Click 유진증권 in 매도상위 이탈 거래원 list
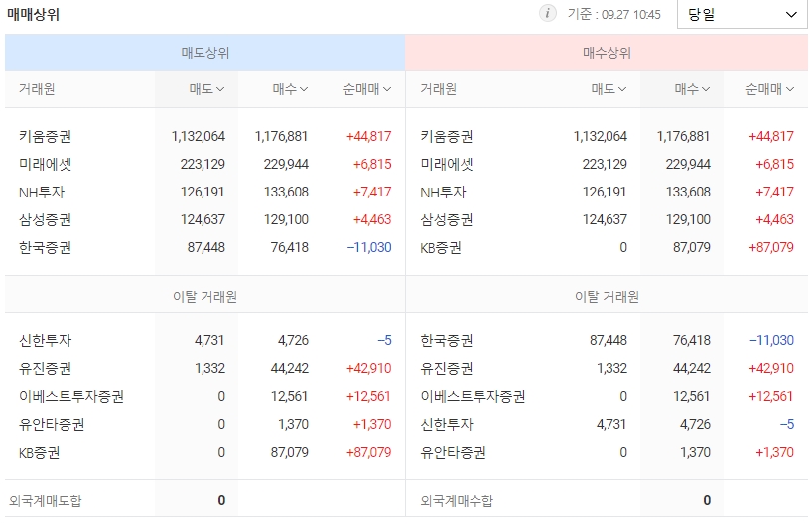Image resolution: width=812 pixels, height=524 pixels. (45, 368)
